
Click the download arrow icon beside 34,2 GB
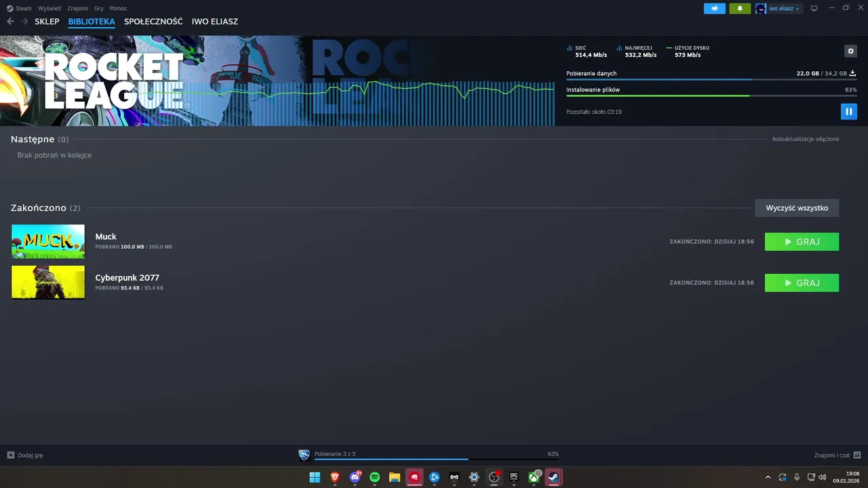click(852, 73)
